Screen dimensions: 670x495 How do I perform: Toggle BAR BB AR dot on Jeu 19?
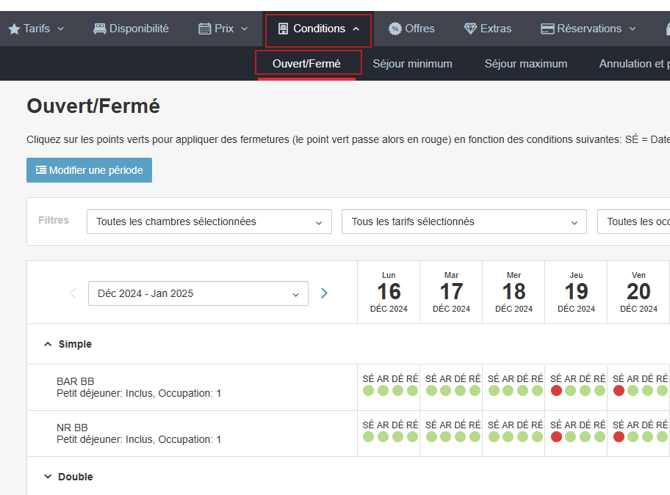571,390
